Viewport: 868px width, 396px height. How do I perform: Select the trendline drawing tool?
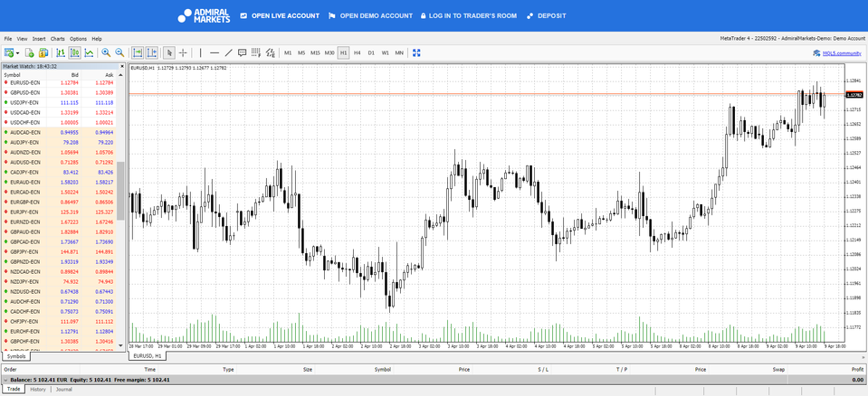coord(228,53)
